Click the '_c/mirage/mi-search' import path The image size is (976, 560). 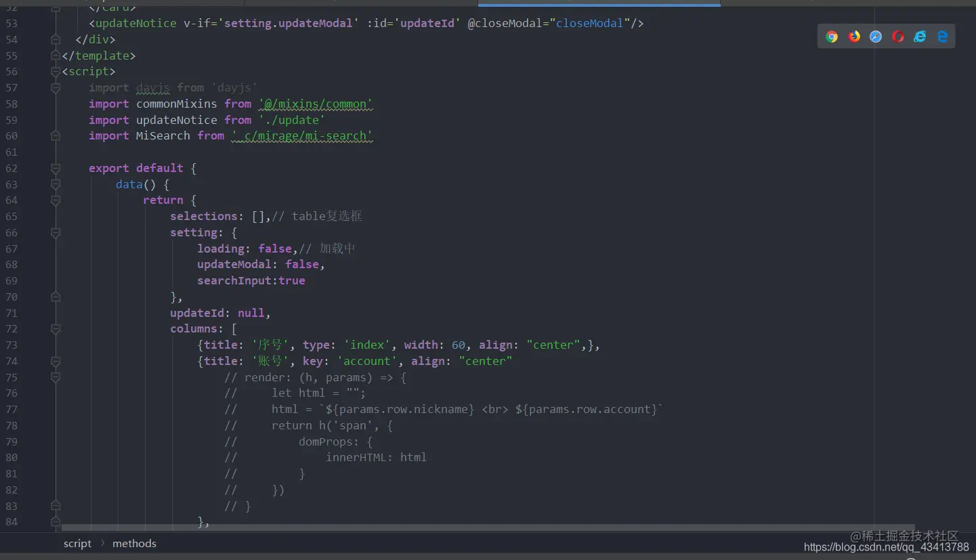tap(302, 135)
